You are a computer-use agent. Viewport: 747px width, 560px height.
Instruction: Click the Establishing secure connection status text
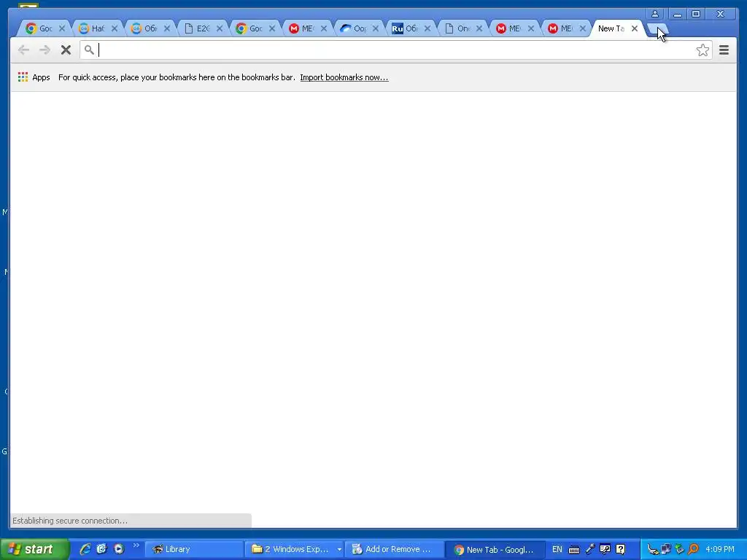[70, 521]
